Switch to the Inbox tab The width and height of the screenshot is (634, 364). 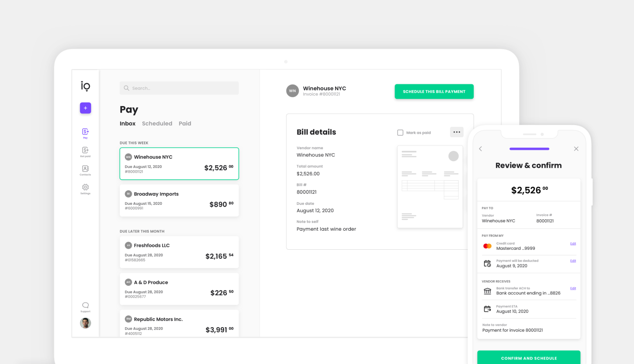click(128, 123)
